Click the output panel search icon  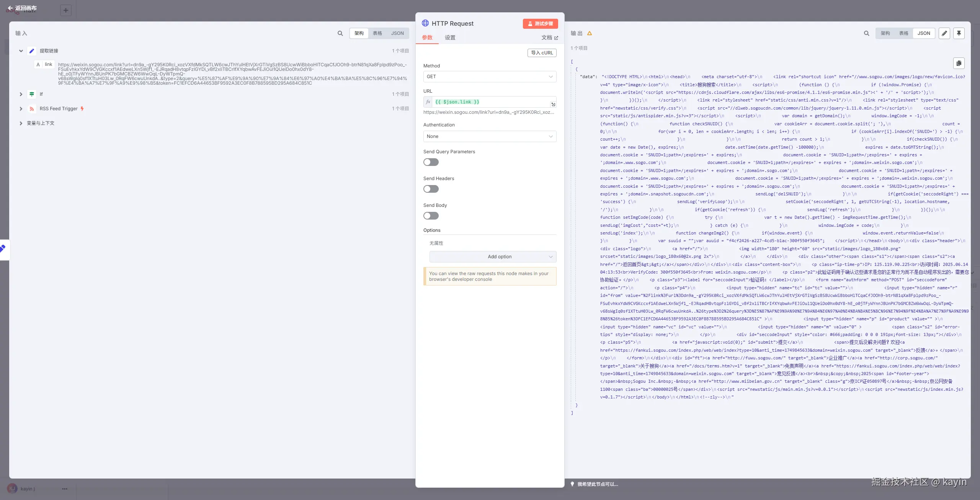[866, 33]
